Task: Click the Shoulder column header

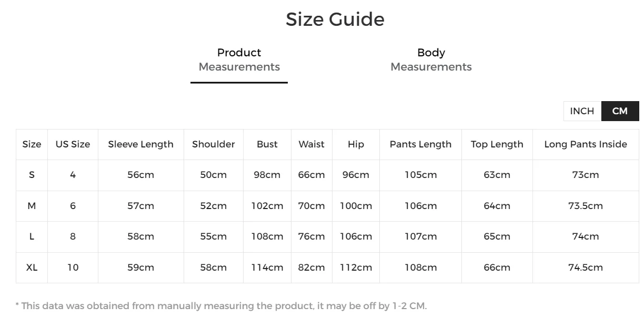Action: pyautogui.click(x=213, y=144)
